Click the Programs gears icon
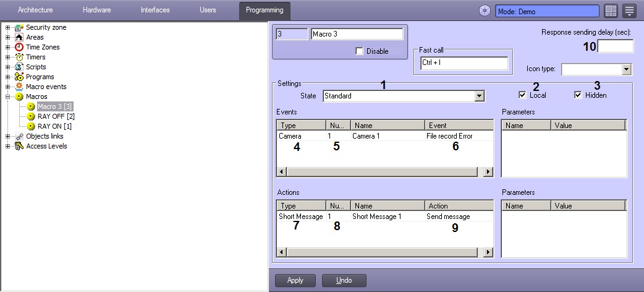644x292 pixels. [19, 77]
